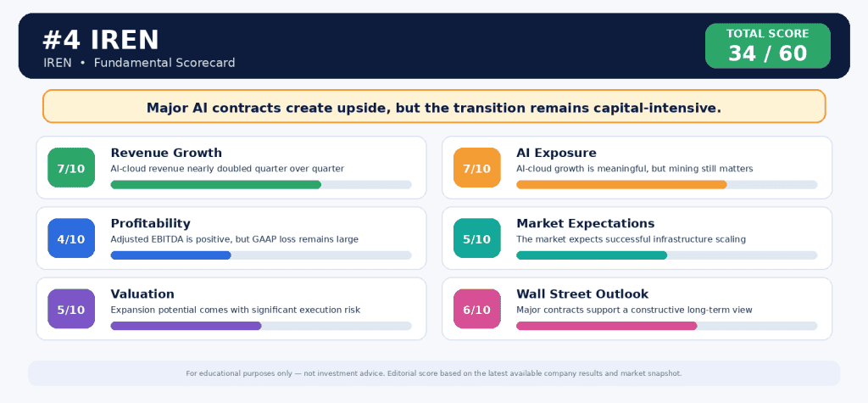Click the IREN Fundamental Scorecard subtitle
Image resolution: width=868 pixels, height=403 pixels.
pos(140,63)
